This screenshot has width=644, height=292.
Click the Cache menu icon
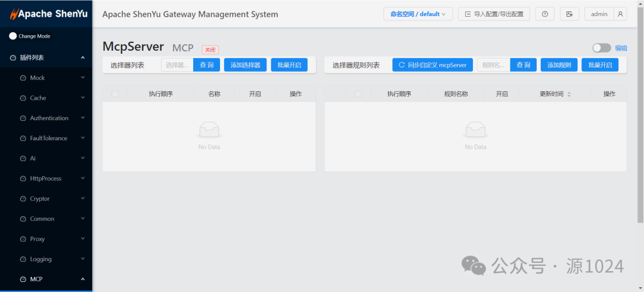point(23,98)
